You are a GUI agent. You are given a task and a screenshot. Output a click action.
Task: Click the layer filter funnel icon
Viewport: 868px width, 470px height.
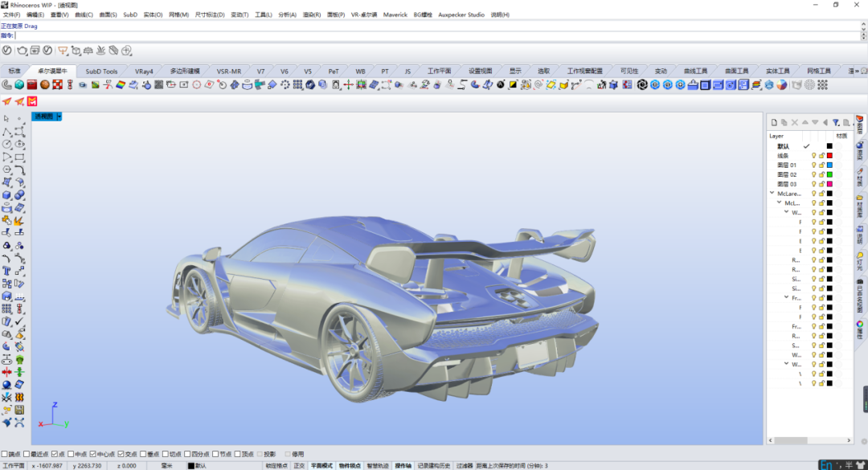coord(836,122)
